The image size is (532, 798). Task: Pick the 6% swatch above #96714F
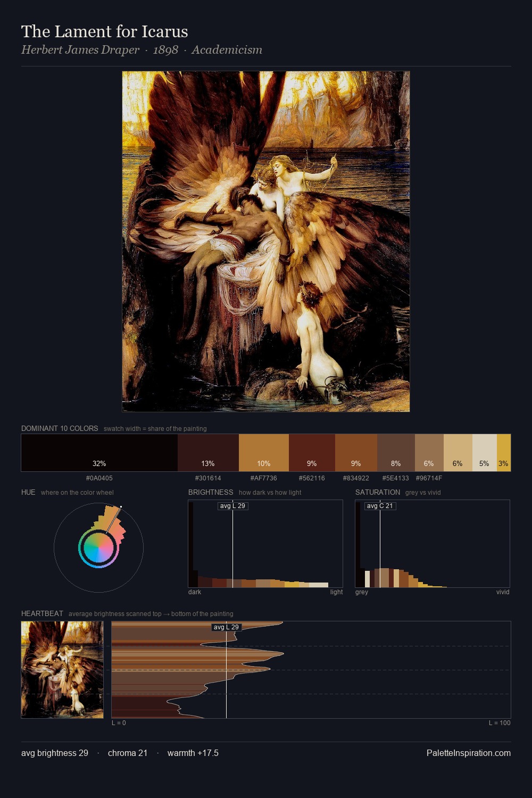[x=429, y=453]
